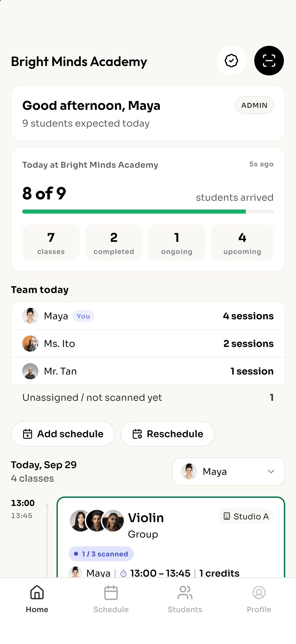Image resolution: width=296 pixels, height=644 pixels.
Task: Select the 4 upcoming classes tile
Action: pos(242,243)
